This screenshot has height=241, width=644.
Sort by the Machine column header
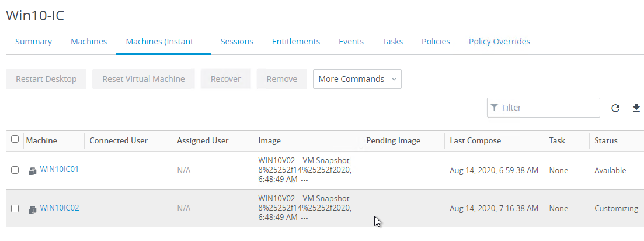pos(41,140)
